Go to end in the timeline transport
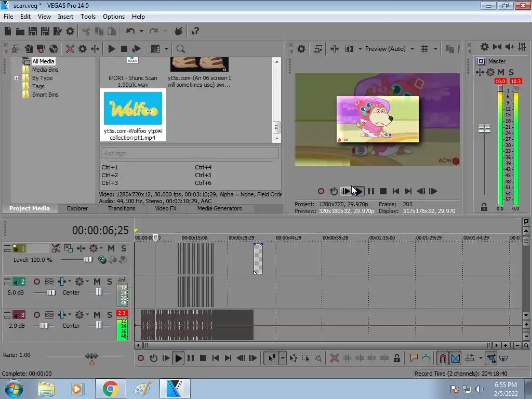 coord(228,358)
